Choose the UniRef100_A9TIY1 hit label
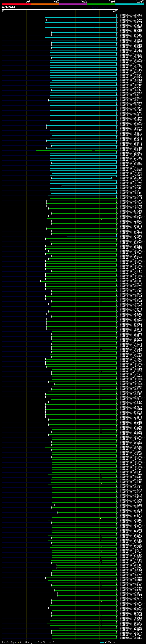Screen dimensions: 146x644 131,173
